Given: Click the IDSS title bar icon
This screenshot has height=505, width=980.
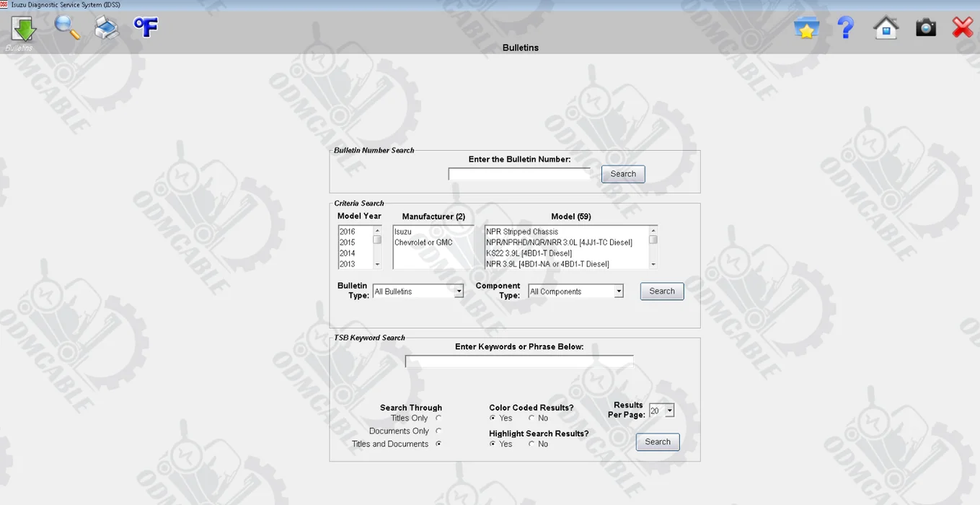Looking at the screenshot, I should (x=6, y=4).
